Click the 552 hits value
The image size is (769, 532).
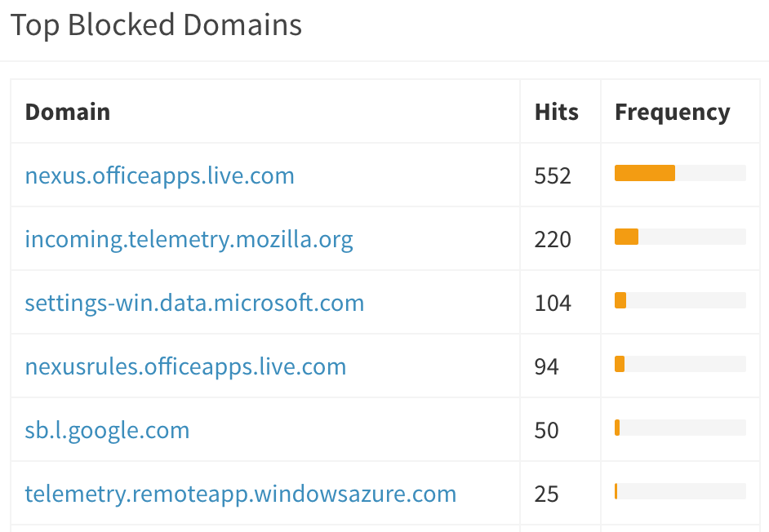[553, 175]
